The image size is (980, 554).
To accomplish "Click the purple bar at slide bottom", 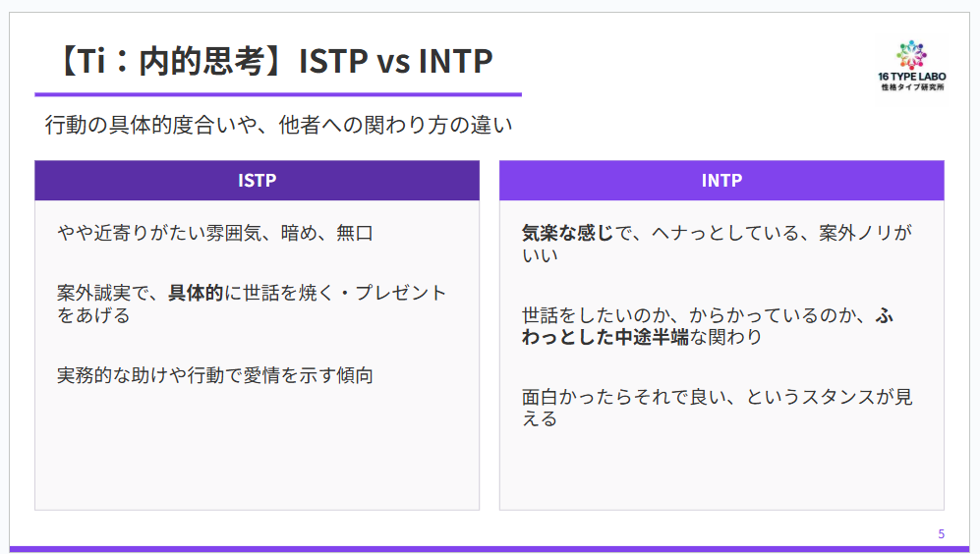I will click(490, 549).
